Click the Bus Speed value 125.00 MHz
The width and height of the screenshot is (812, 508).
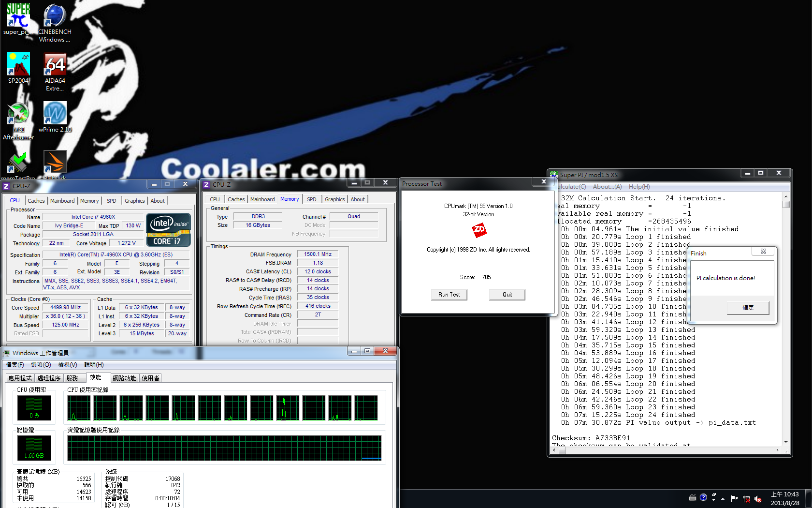click(66, 325)
